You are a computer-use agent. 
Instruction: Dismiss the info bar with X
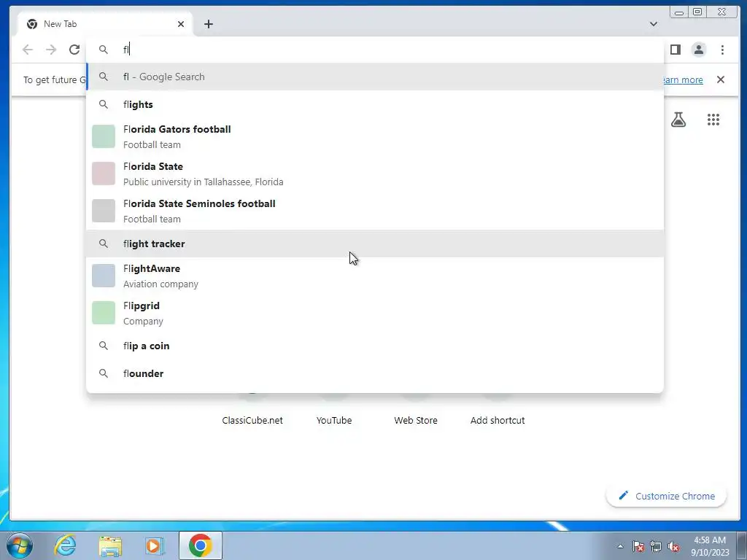720,79
